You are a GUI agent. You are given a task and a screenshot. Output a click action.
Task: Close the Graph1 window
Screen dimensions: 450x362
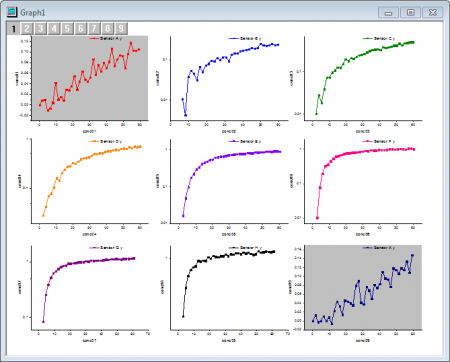(x=433, y=13)
